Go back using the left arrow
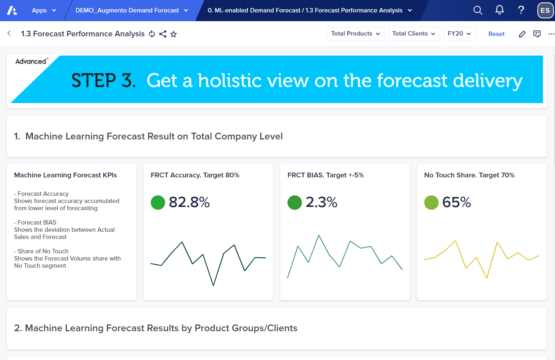This screenshot has width=555, height=360. (x=9, y=34)
